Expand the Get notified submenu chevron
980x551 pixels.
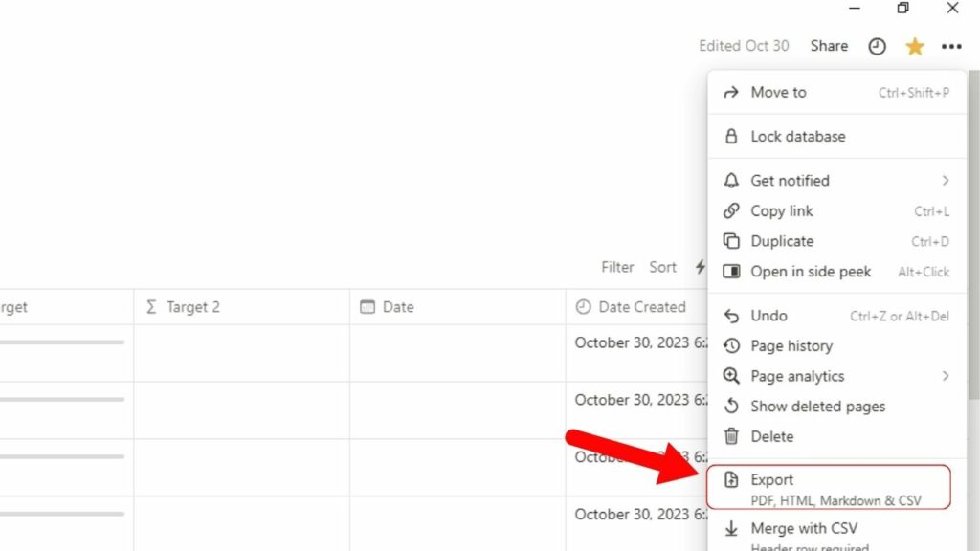945,181
